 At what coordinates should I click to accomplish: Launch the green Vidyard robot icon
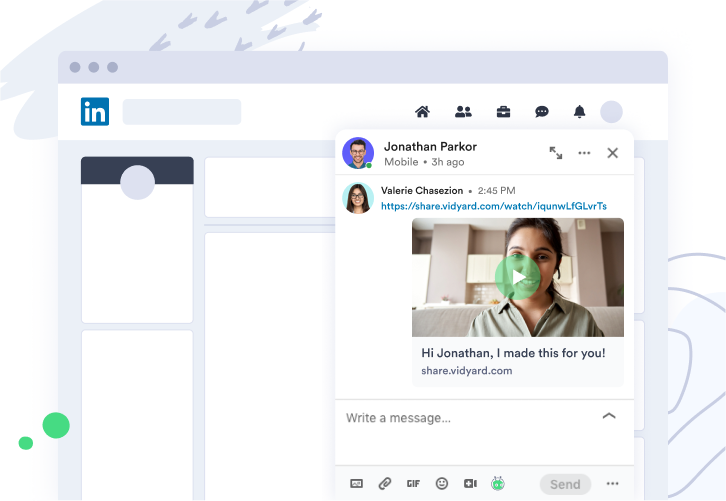498,484
